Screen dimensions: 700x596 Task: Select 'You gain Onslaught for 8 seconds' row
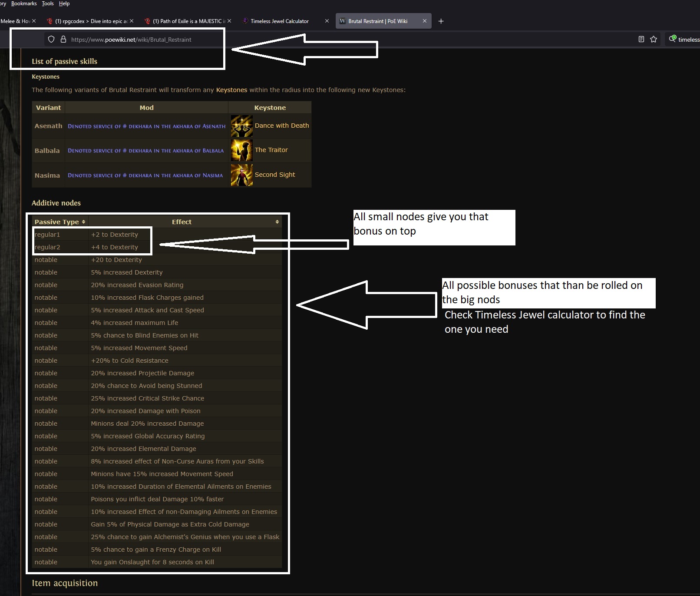(157, 562)
